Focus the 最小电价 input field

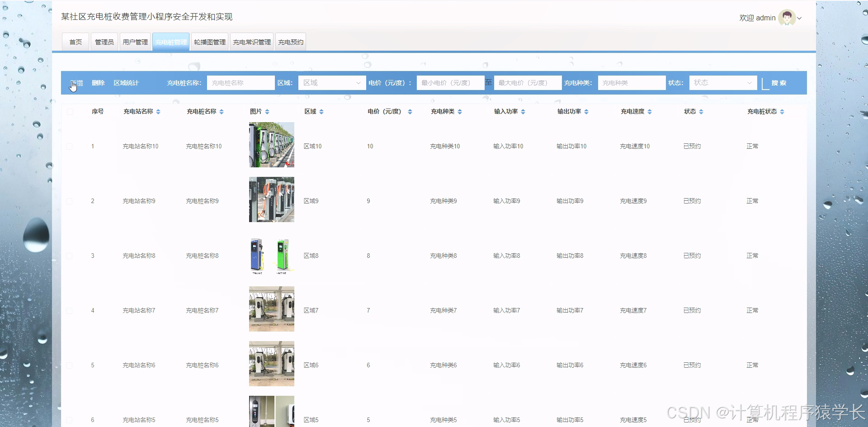451,83
